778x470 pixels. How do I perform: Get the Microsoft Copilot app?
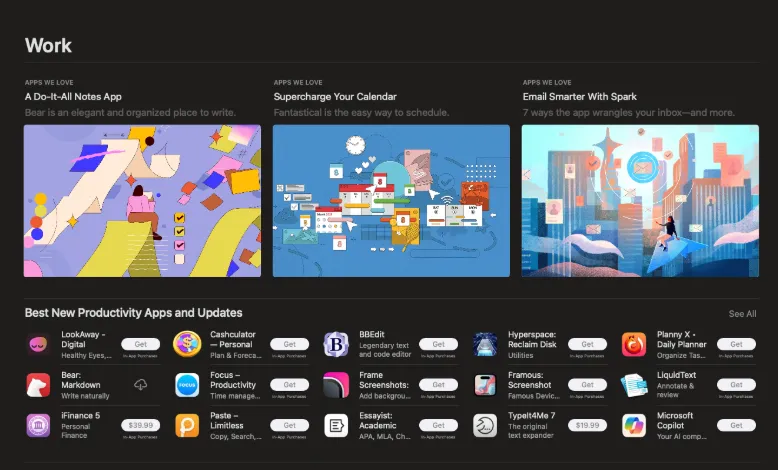point(736,425)
